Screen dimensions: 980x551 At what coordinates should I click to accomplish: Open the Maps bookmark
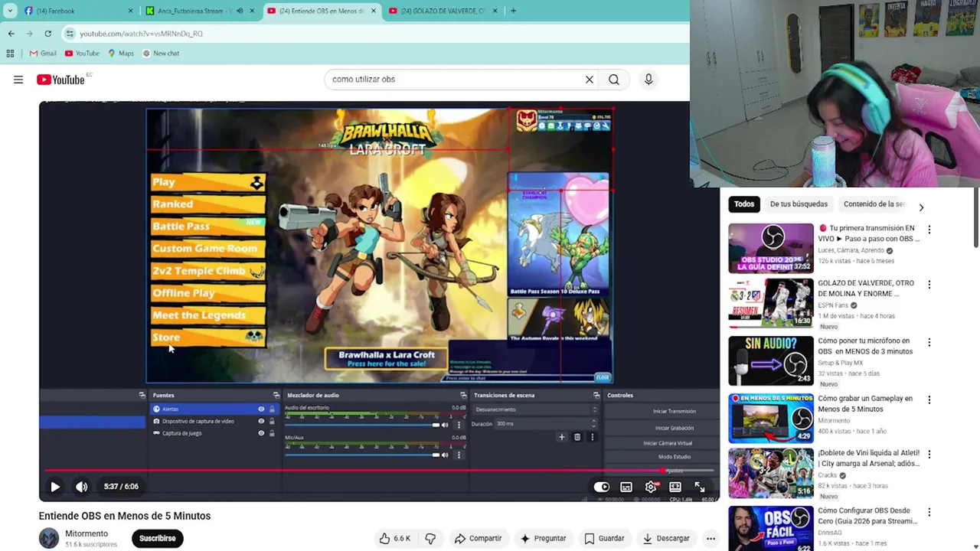click(121, 54)
